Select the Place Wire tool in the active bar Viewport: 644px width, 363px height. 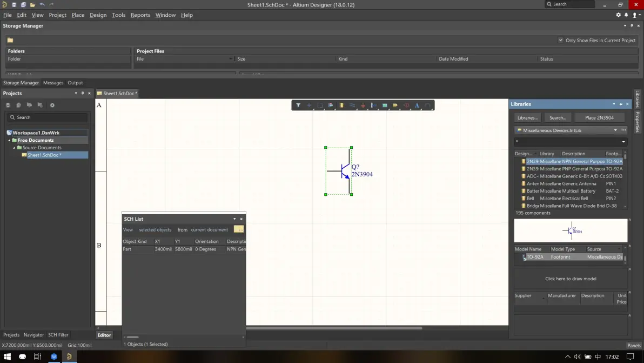(x=352, y=105)
